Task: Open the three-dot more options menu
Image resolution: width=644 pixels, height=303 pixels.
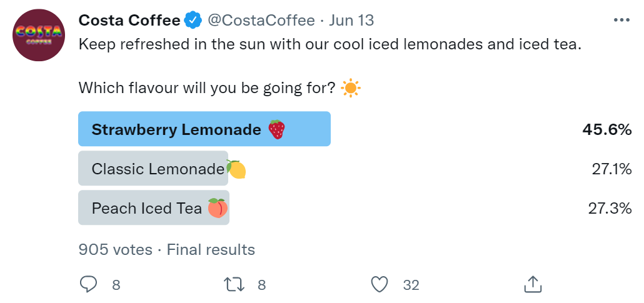Action: click(621, 20)
